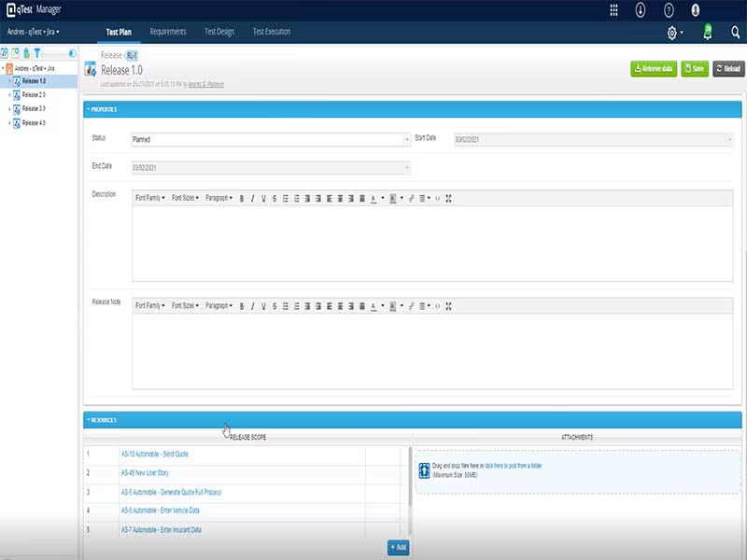Screen dimensions: 747x560
Task: Switch to the Requirements tab
Action: [168, 32]
